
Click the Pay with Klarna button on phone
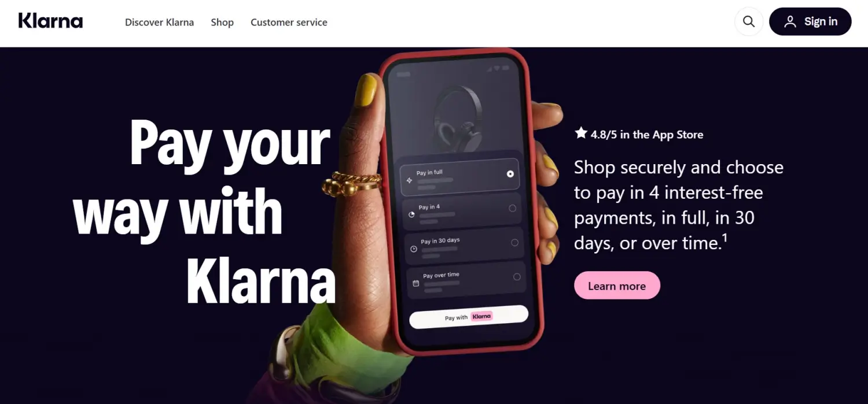tap(469, 317)
